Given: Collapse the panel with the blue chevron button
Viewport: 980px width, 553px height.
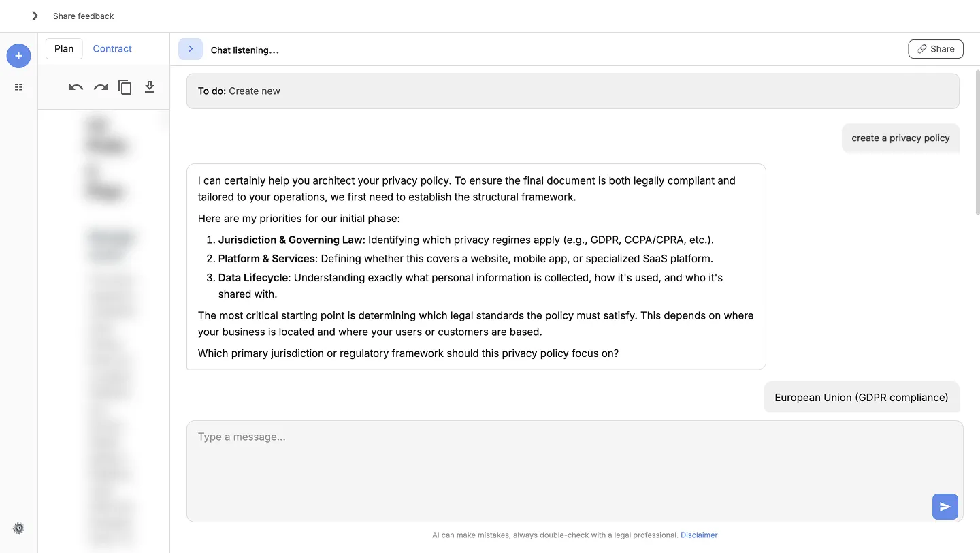Looking at the screenshot, I should point(191,49).
